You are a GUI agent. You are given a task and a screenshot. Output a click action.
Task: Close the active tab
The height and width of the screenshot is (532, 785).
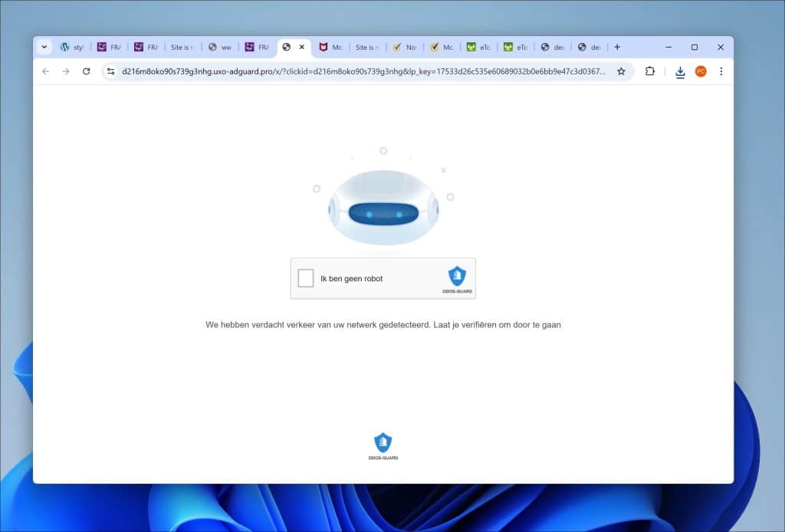(302, 47)
